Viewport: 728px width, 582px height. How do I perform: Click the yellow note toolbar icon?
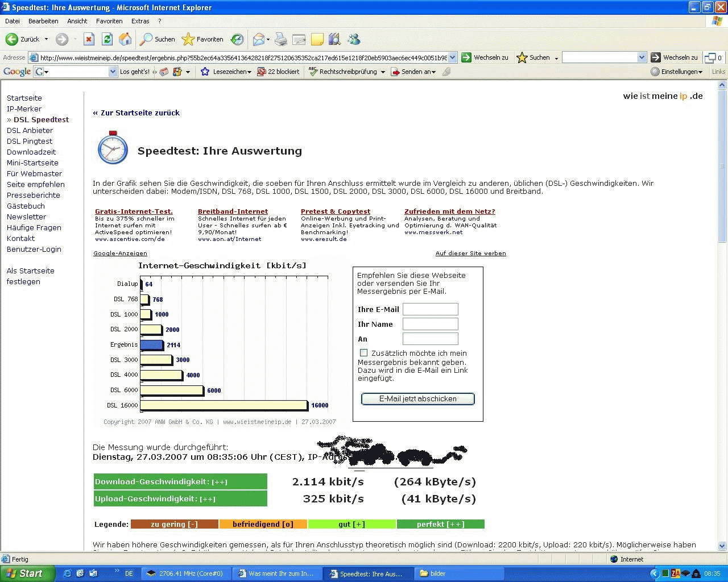click(317, 39)
